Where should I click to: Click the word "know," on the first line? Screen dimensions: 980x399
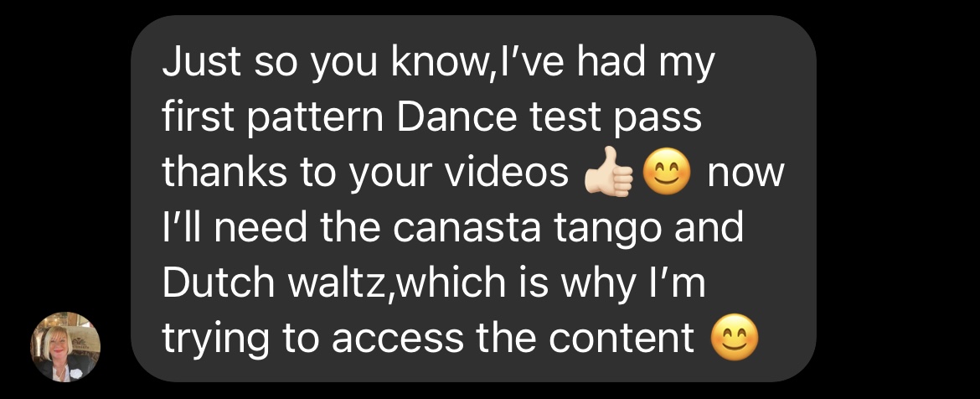(443, 63)
